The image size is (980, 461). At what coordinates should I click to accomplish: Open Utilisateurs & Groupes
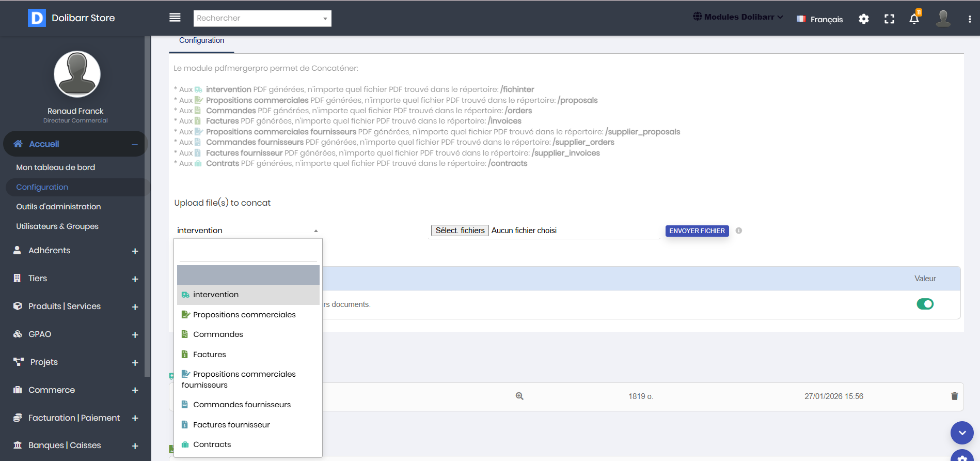[x=57, y=226]
